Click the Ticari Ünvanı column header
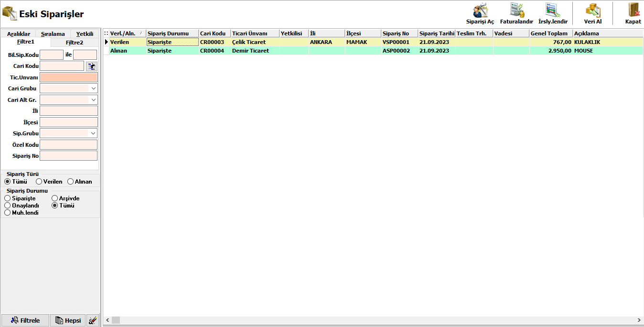The height and width of the screenshot is (327, 644). click(255, 33)
